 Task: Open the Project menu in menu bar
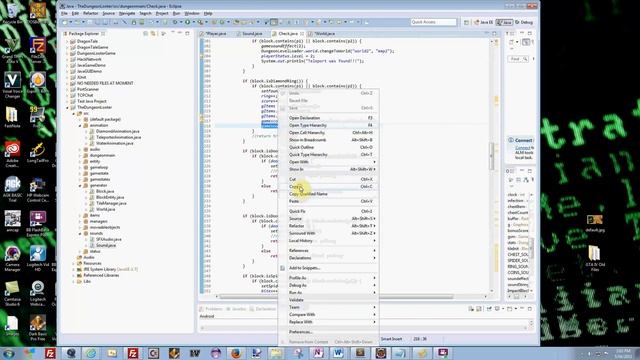click(162, 13)
